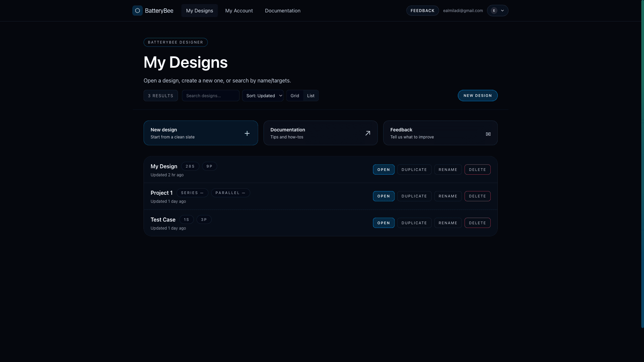Switch to the Documentation nav item
The image size is (644, 362).
click(x=282, y=10)
